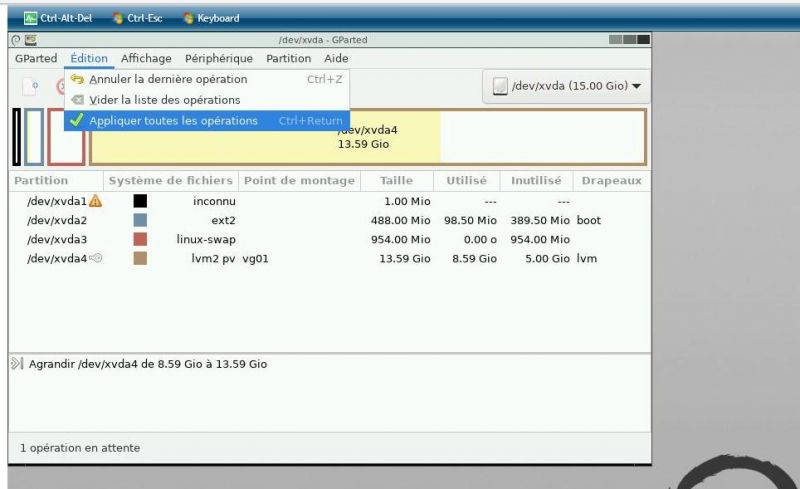Image resolution: width=800 pixels, height=489 pixels.
Task: Click the 'inconnu' filesystem cell
Action: click(x=214, y=201)
